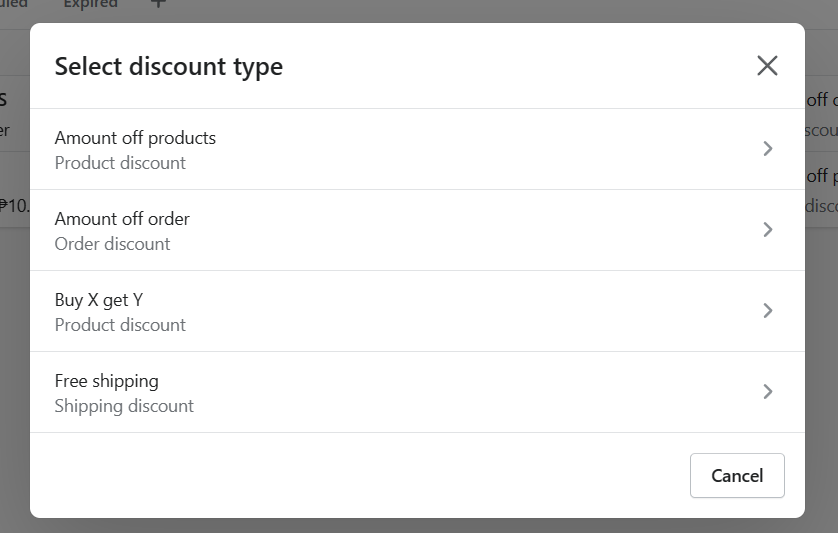
Task: Select the Amount off products option
Action: tap(417, 149)
